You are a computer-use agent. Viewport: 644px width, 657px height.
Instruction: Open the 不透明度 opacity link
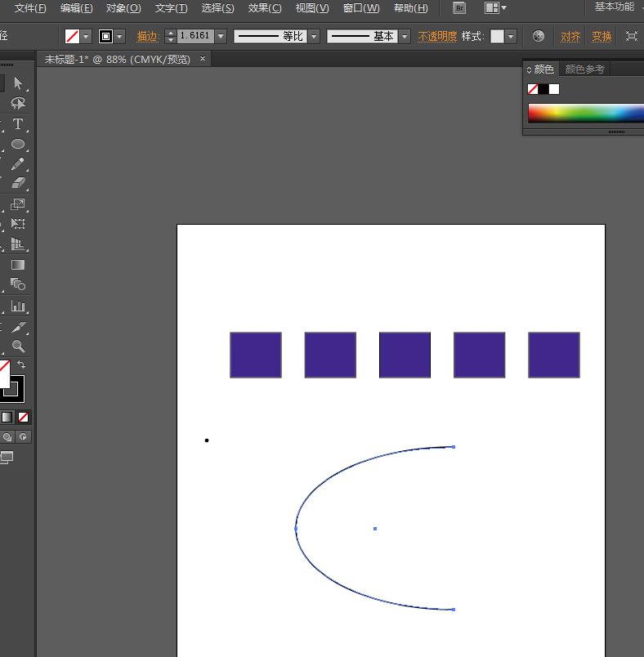(x=437, y=37)
